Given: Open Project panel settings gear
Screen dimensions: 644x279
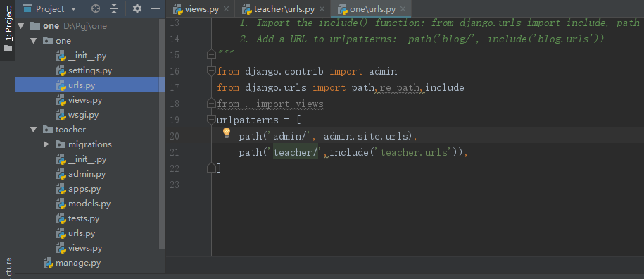Looking at the screenshot, I should click(137, 8).
